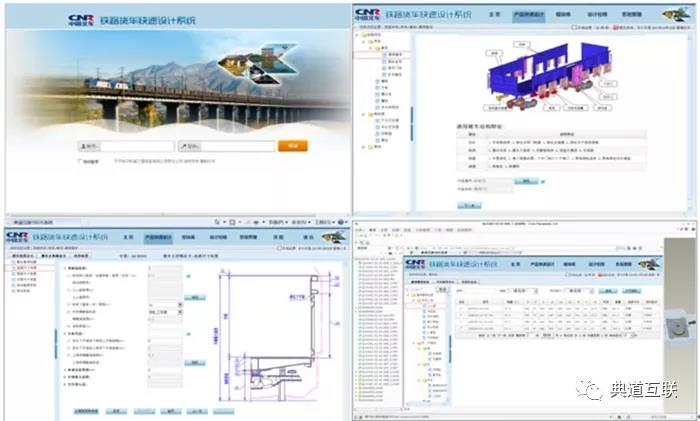Select the first sub-tab under the section drawing window header
This screenshot has height=421, width=700.
point(22,256)
